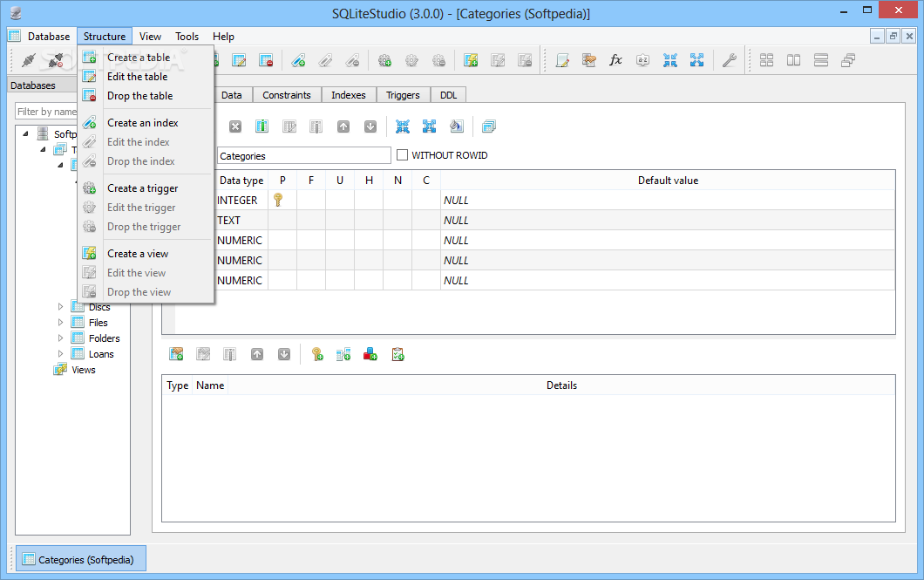Open the View menu
The width and height of the screenshot is (924, 580).
(150, 37)
